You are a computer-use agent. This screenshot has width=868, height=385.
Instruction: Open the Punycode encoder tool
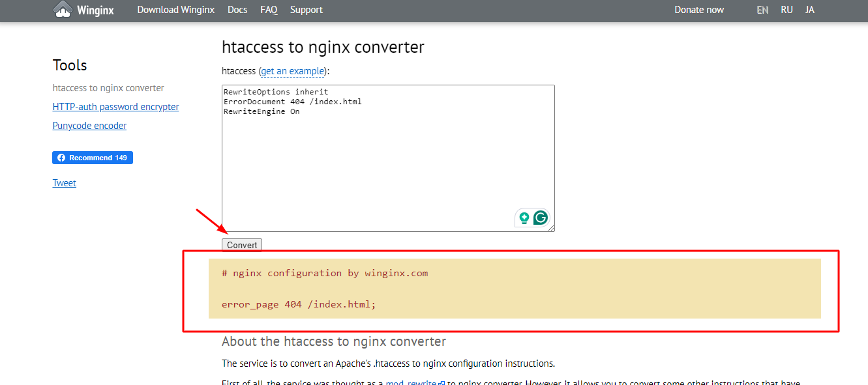tap(89, 126)
